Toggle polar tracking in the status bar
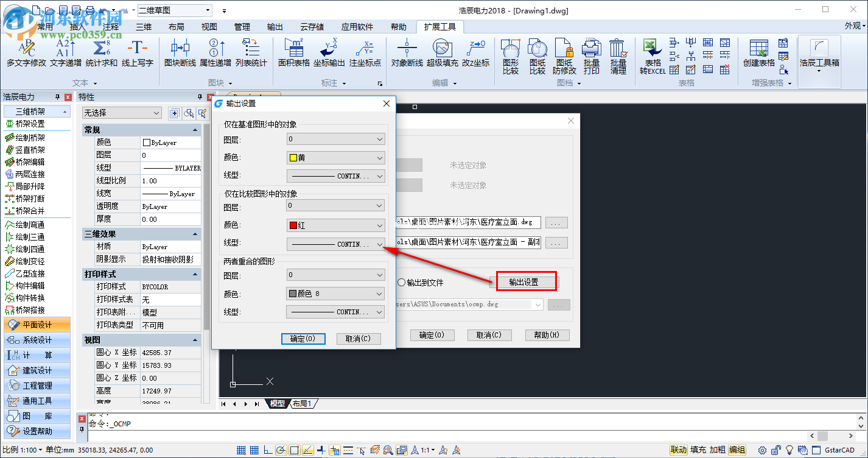This screenshot has height=458, width=868. tap(281, 450)
